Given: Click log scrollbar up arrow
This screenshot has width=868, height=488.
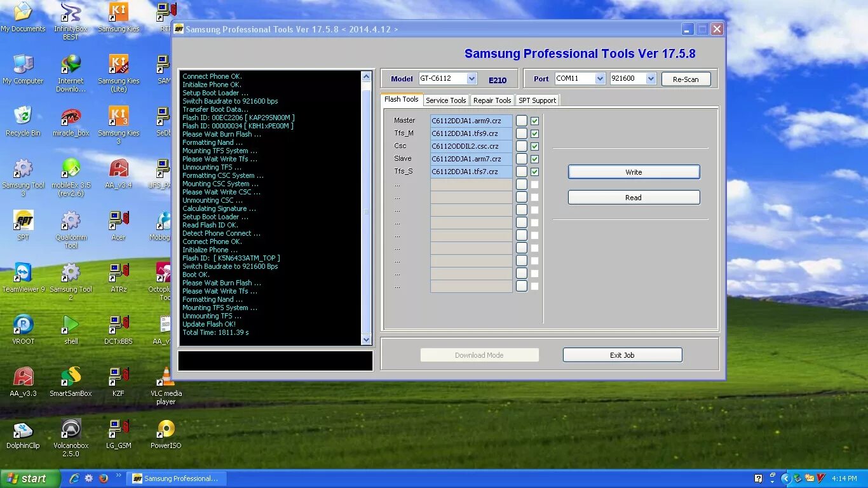Looking at the screenshot, I should tap(366, 76).
